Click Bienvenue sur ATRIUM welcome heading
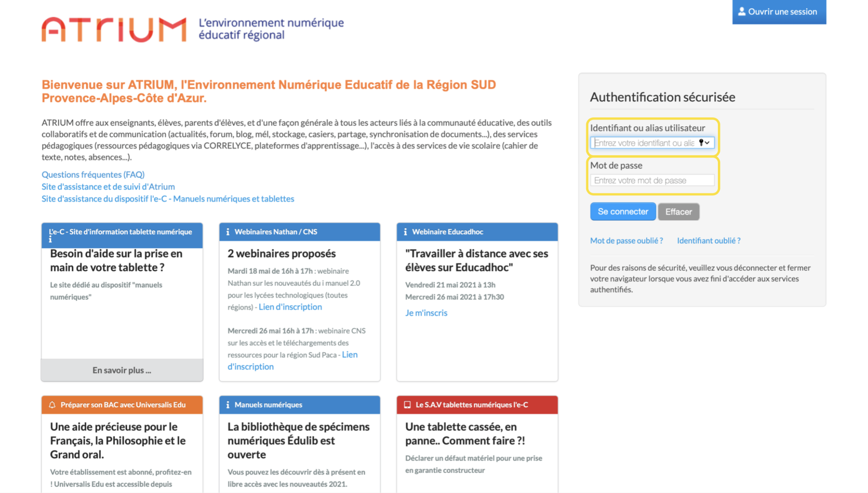 [269, 91]
